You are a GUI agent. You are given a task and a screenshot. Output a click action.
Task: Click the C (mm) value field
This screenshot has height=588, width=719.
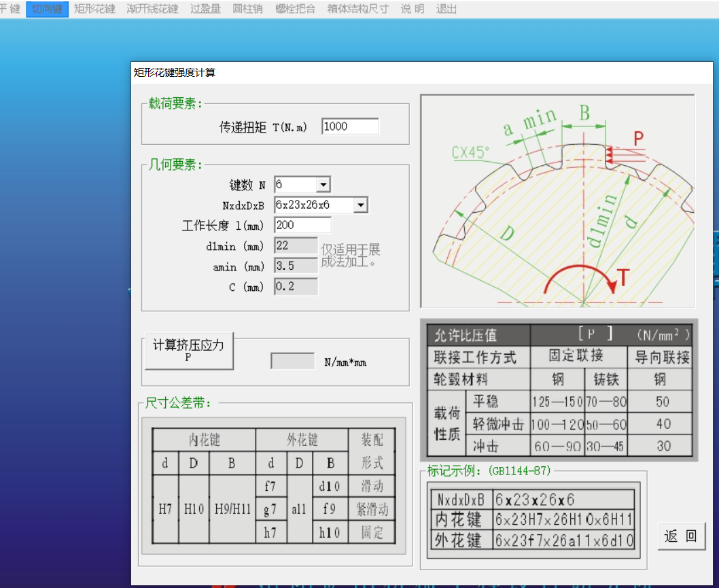point(296,287)
